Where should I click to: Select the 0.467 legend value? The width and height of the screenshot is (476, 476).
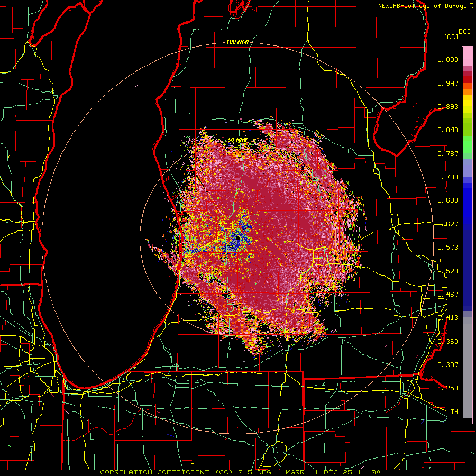tap(448, 295)
